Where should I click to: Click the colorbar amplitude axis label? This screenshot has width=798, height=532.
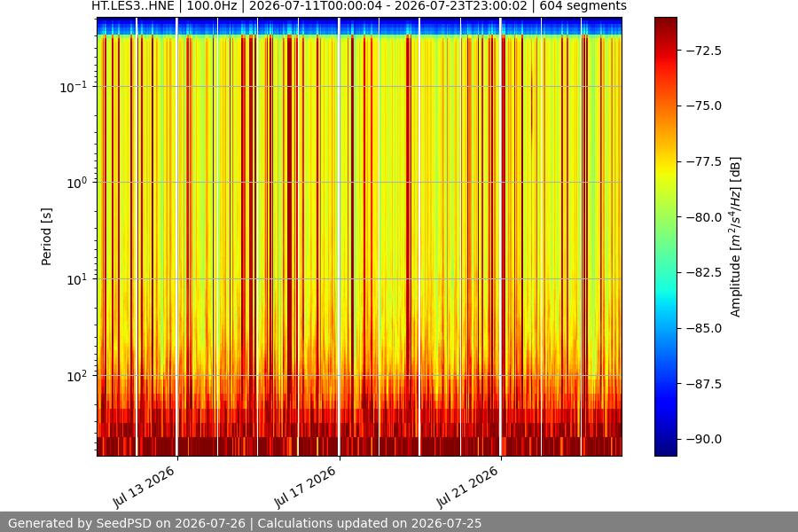(x=735, y=237)
